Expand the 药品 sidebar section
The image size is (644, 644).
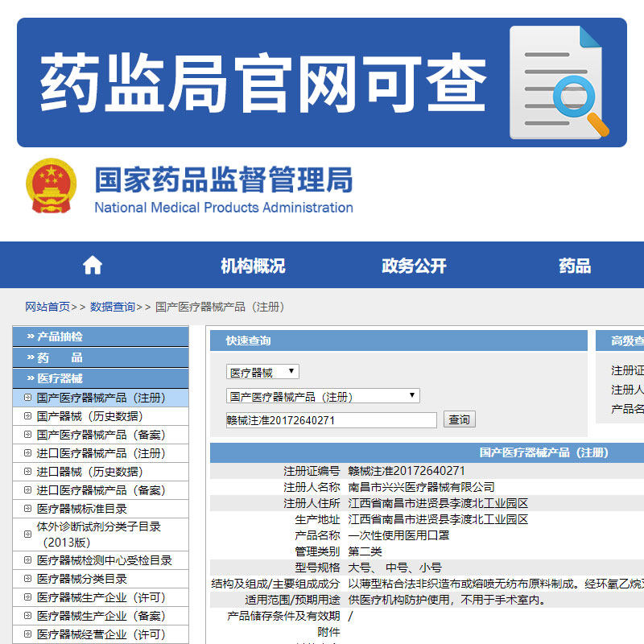coord(101,357)
